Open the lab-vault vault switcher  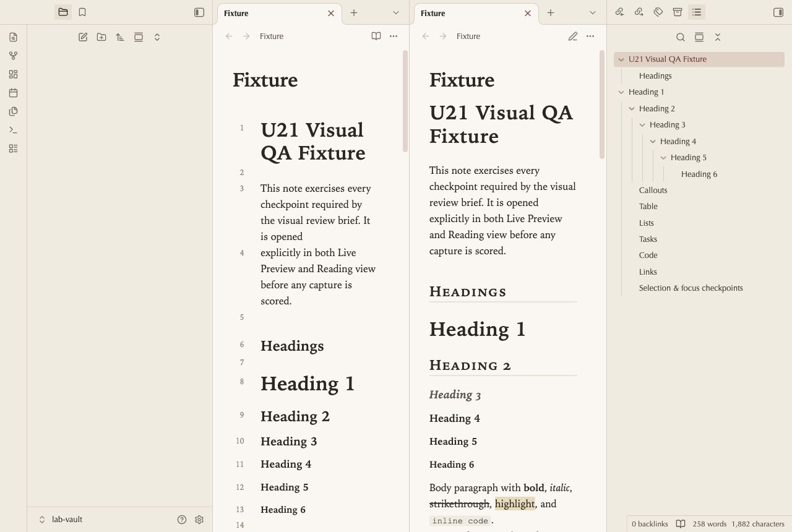click(61, 520)
